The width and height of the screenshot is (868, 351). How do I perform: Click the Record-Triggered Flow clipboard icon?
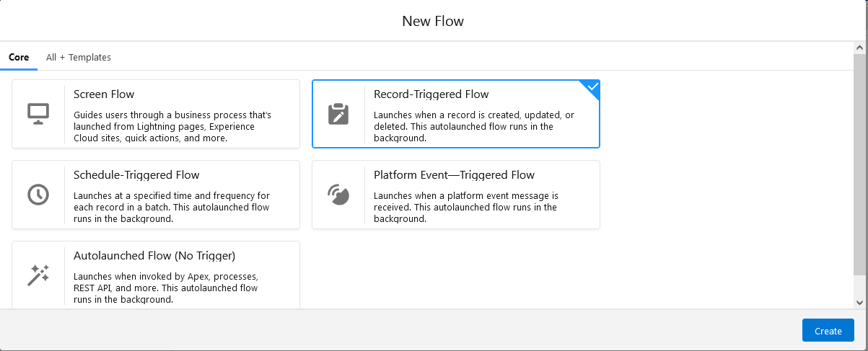click(x=338, y=114)
